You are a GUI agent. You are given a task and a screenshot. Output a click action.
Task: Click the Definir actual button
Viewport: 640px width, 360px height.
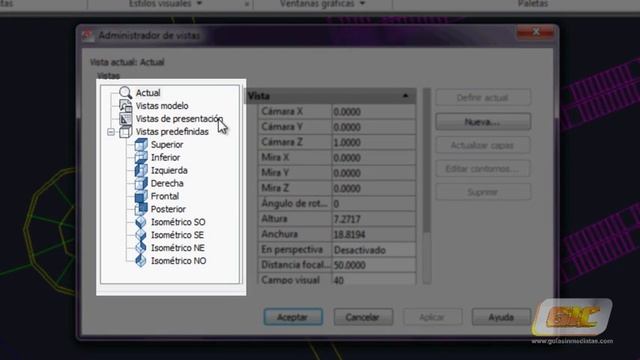click(483, 98)
